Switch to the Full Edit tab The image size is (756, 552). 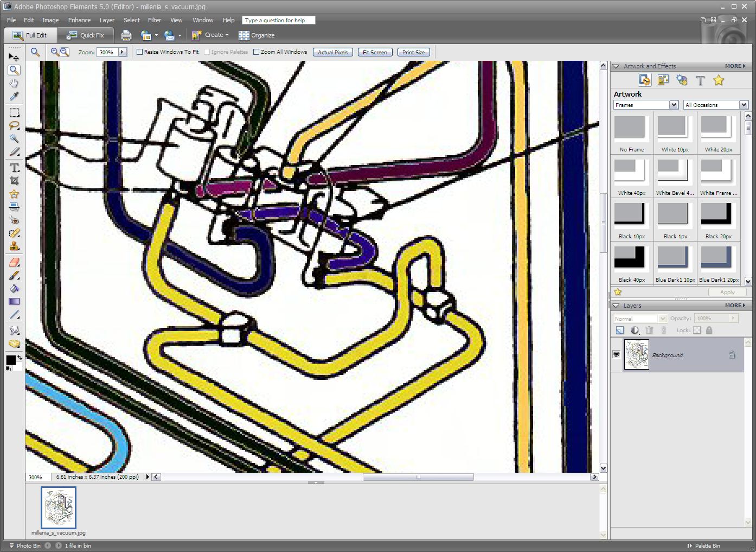pyautogui.click(x=30, y=35)
